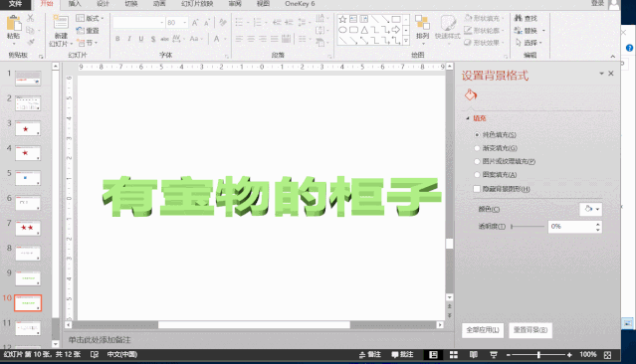The width and height of the screenshot is (636, 364).
Task: Toggle Notes (备注) pane in status bar
Action: coord(370,355)
